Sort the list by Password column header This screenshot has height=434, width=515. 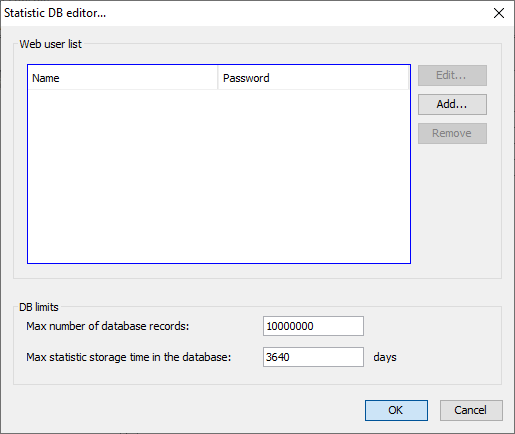pos(313,78)
